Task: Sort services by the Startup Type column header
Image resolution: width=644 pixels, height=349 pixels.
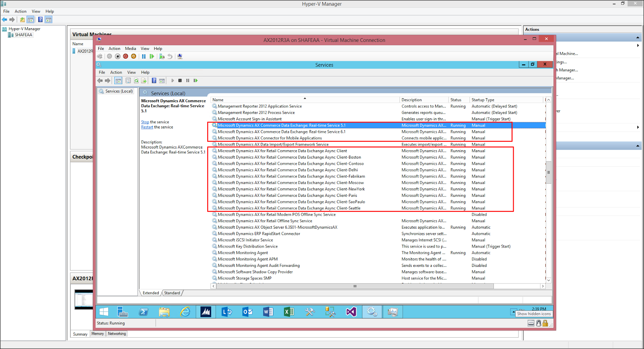Action: [507, 100]
